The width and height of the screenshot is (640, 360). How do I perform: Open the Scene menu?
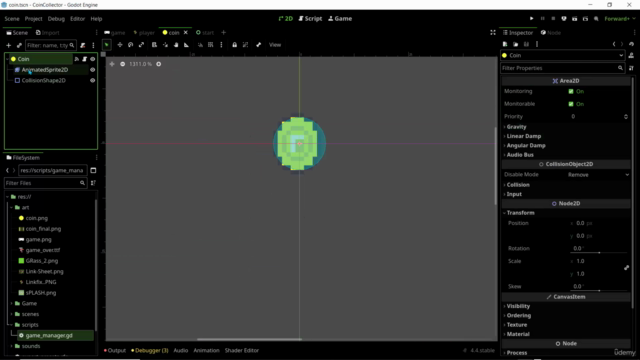click(12, 19)
